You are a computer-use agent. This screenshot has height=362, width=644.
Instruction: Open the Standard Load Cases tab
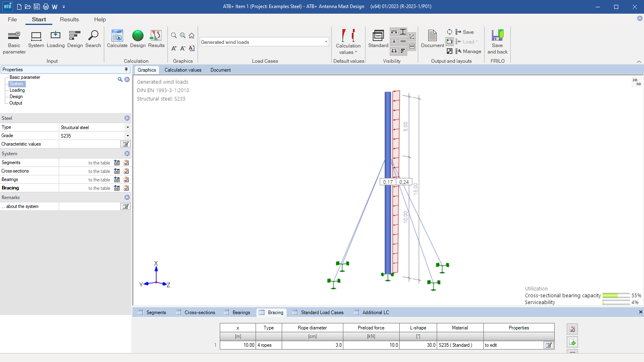(x=318, y=313)
